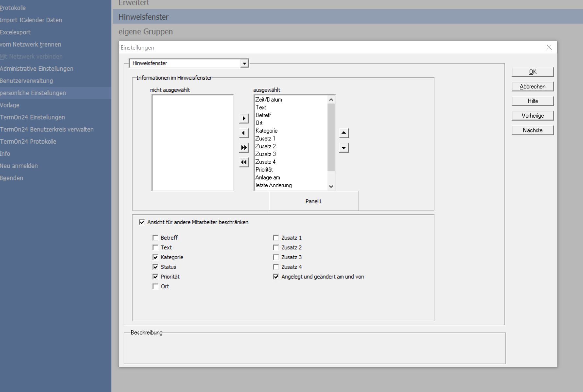Select Excelexport from the left menu
The image size is (583, 392).
pyautogui.click(x=15, y=32)
